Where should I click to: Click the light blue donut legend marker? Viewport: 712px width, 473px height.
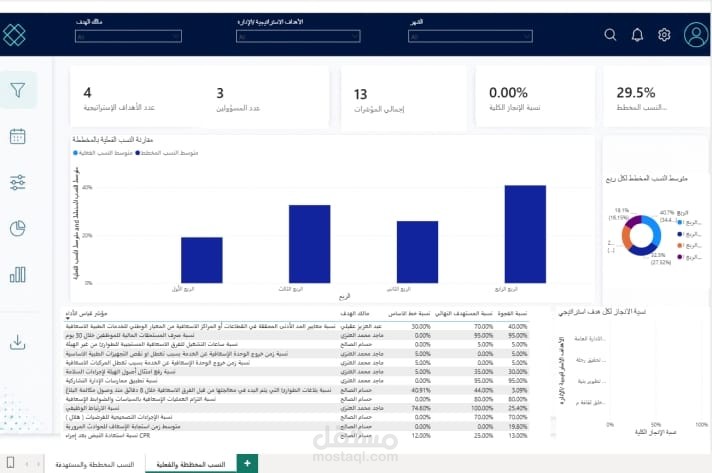[680, 222]
